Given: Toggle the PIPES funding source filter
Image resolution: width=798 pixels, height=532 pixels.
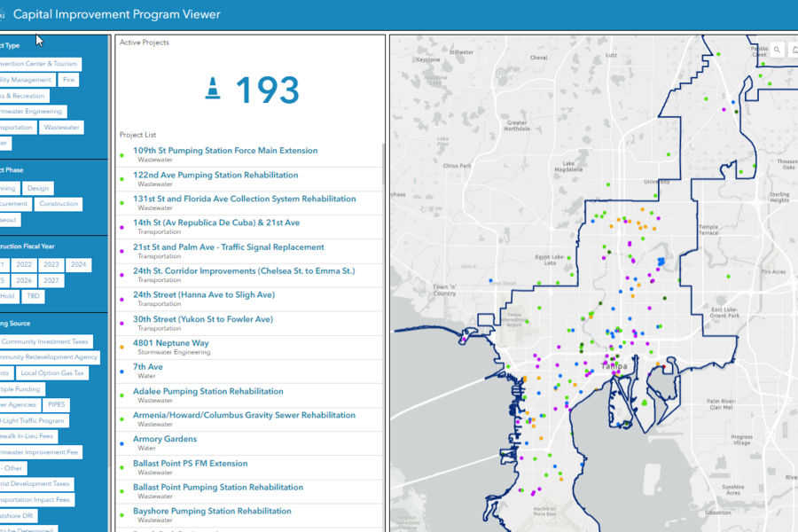Looking at the screenshot, I should [57, 404].
